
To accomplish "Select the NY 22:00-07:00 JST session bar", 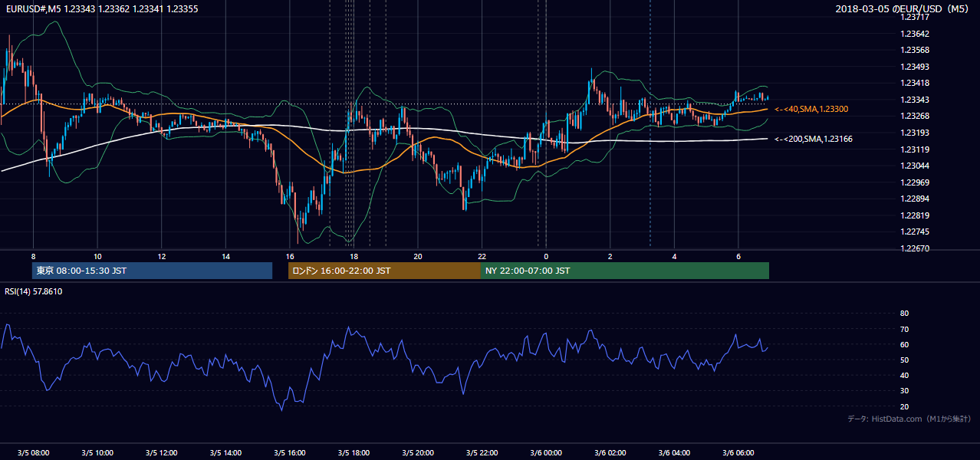I will coord(625,271).
